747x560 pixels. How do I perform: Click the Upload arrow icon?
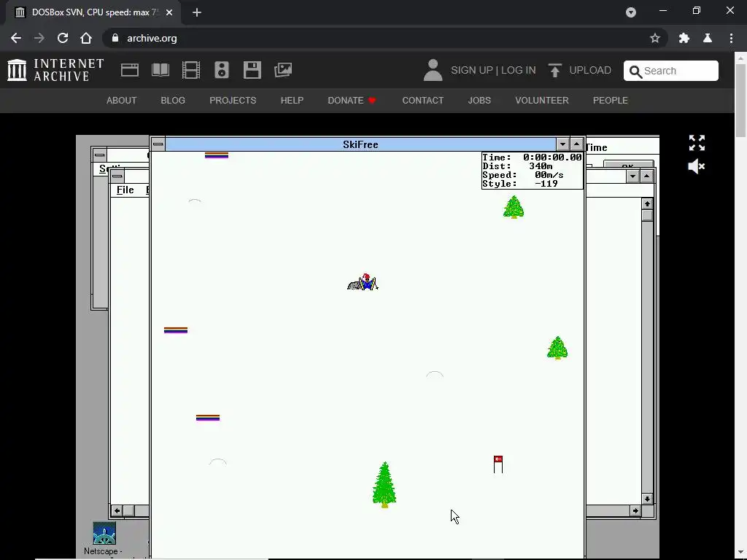click(x=554, y=70)
